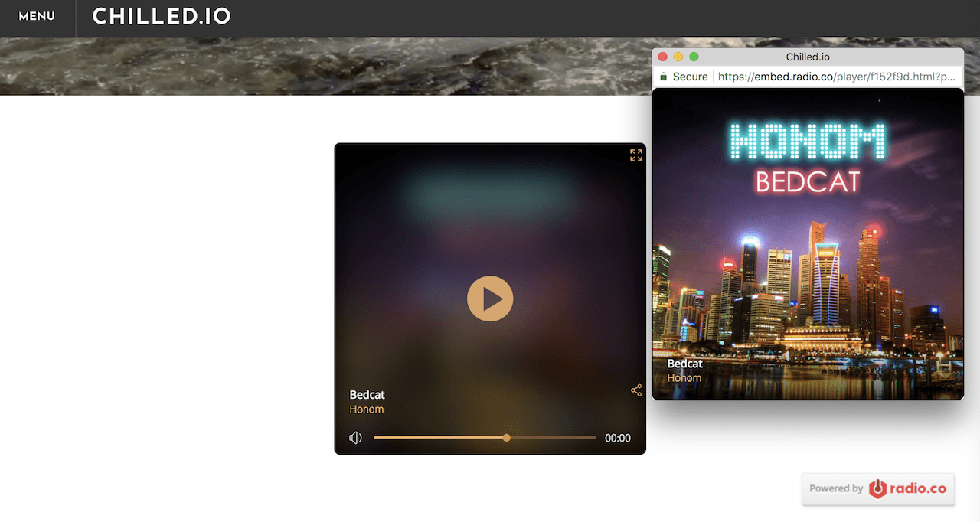Close the Chilled.io popup window
The image size is (980, 522).
pos(663,57)
